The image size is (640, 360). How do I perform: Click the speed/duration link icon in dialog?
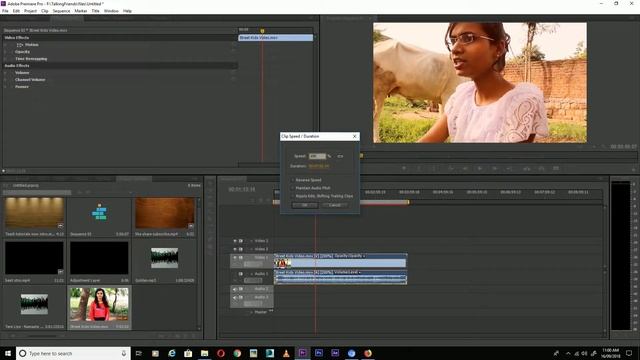click(340, 156)
